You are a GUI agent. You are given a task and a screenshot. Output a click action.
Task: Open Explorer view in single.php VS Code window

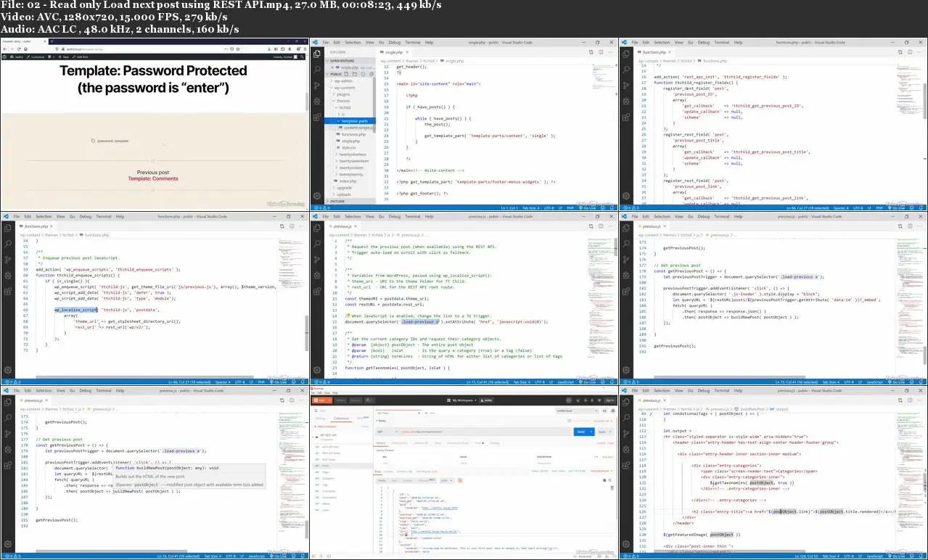coord(316,54)
